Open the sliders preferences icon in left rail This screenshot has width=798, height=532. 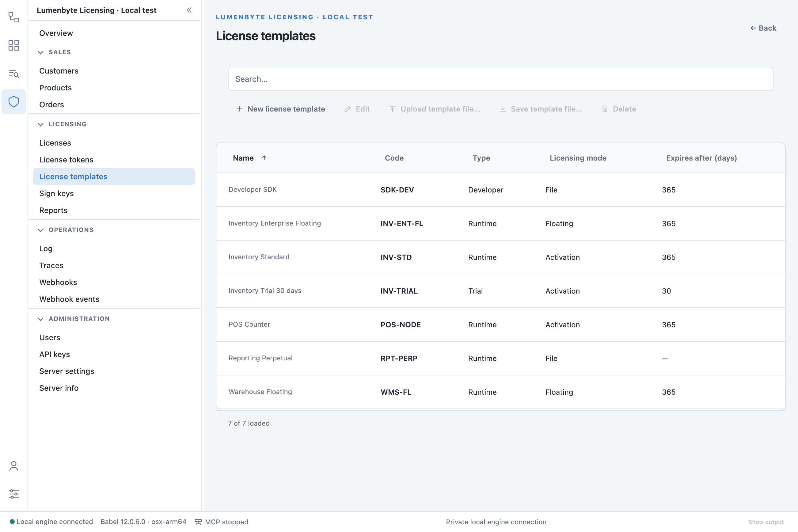[x=13, y=494]
